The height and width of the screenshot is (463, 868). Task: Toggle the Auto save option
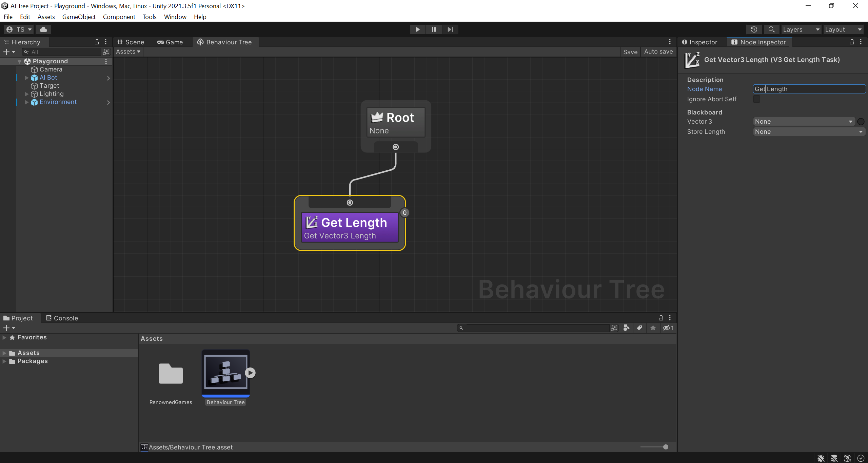pyautogui.click(x=658, y=52)
